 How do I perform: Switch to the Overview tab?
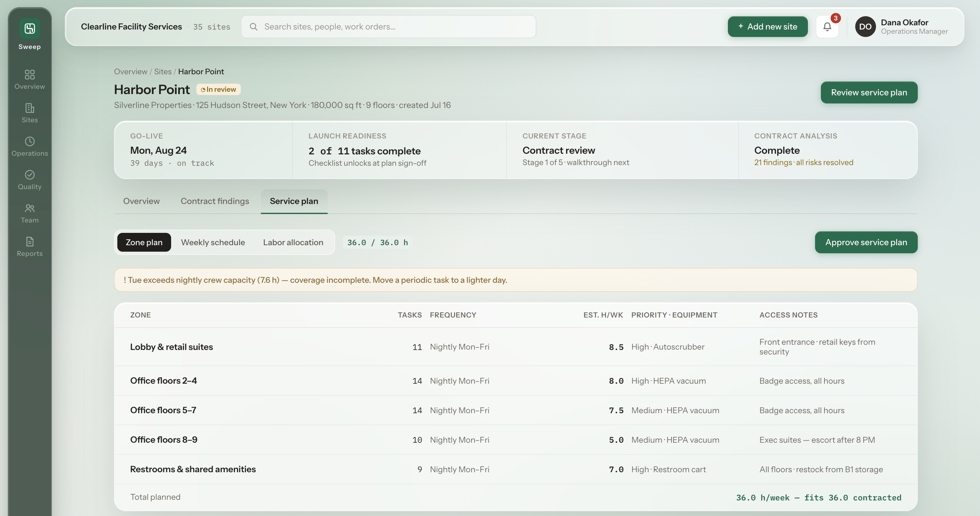pyautogui.click(x=142, y=201)
